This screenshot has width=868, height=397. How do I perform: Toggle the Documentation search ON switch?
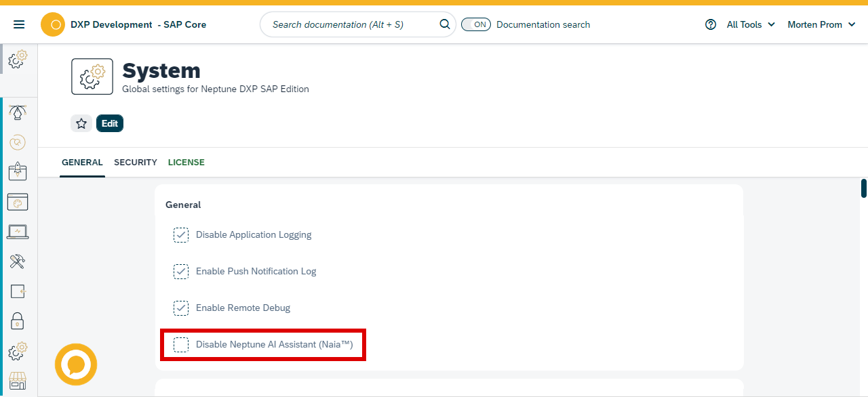(x=476, y=24)
